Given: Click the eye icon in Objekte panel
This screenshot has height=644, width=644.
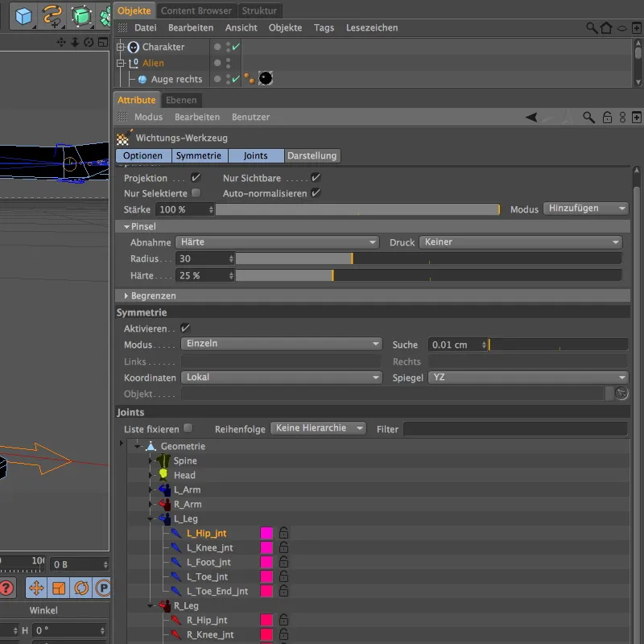Looking at the screenshot, I should click(622, 28).
